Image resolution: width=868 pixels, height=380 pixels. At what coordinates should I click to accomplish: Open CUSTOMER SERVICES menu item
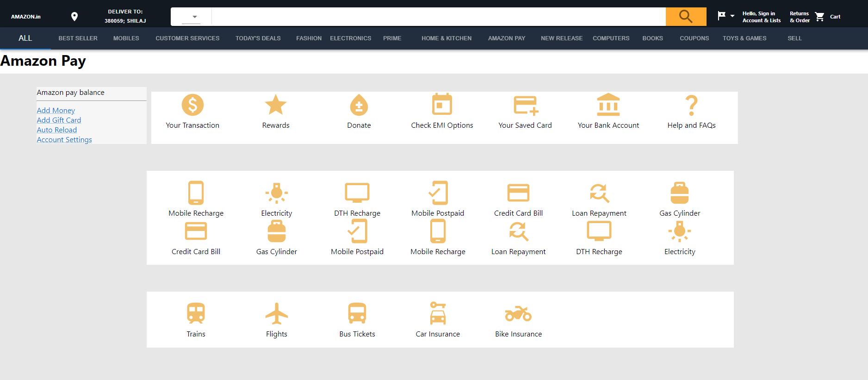pyautogui.click(x=187, y=38)
